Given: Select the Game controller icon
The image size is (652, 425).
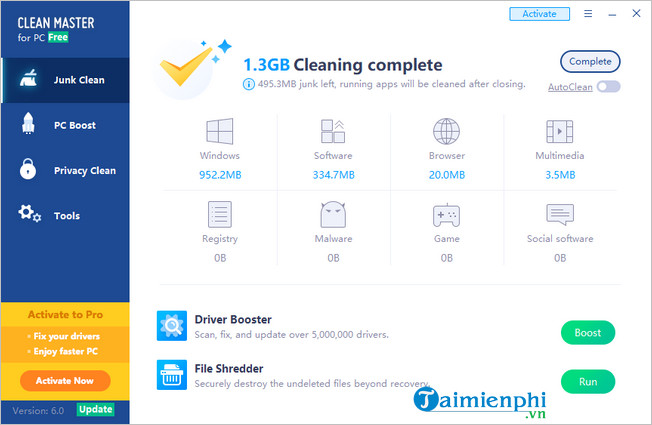Looking at the screenshot, I should (x=446, y=215).
